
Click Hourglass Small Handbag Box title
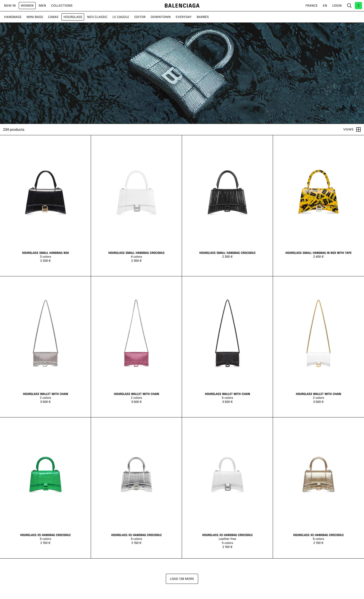(x=45, y=253)
